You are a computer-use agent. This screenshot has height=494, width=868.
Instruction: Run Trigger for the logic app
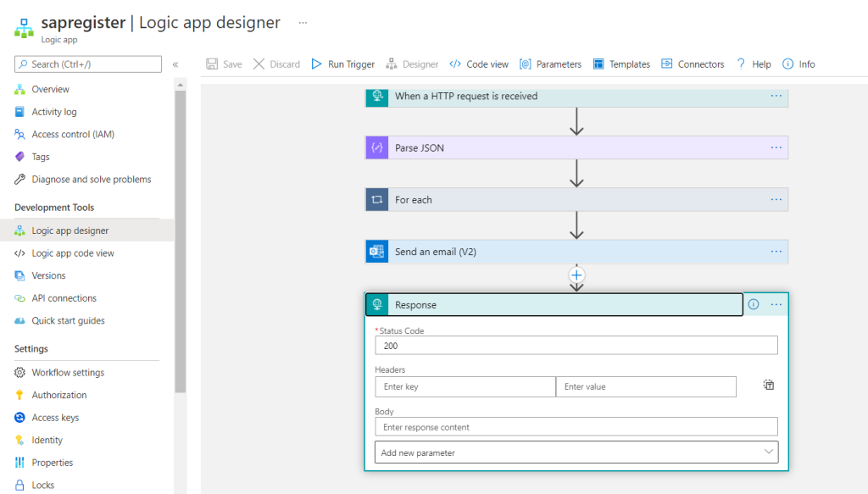click(x=343, y=64)
